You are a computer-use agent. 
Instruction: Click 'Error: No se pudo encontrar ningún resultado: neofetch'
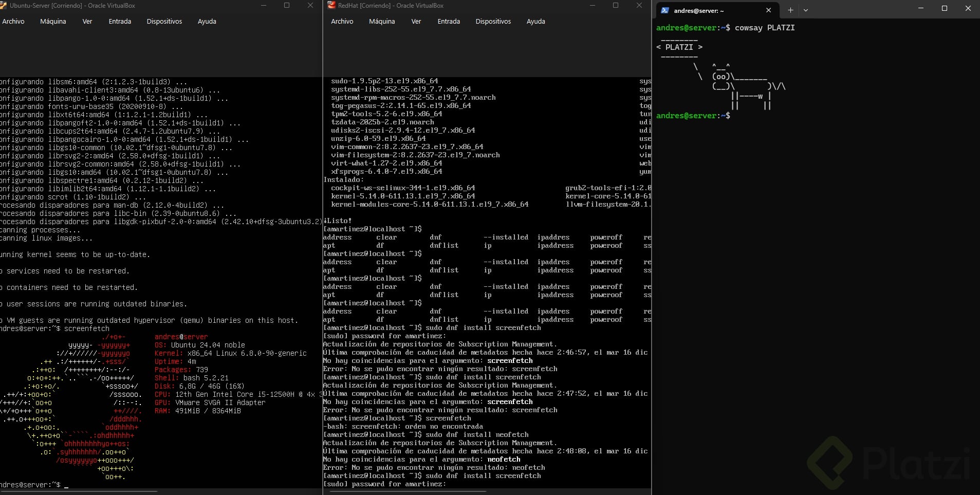(x=434, y=468)
